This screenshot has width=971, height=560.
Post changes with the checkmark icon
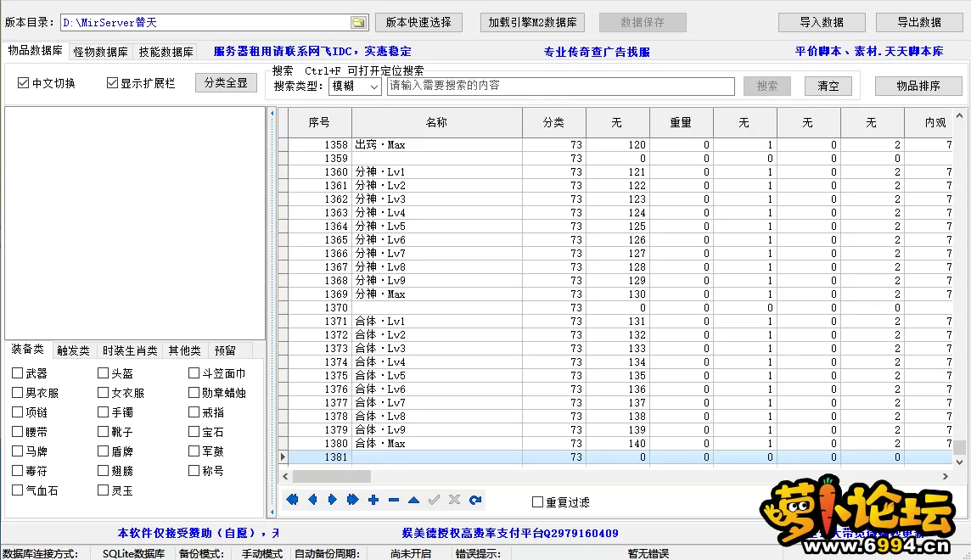pyautogui.click(x=434, y=500)
